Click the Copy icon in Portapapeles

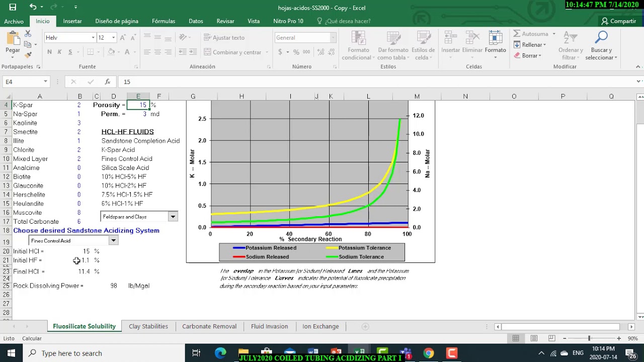[28, 44]
